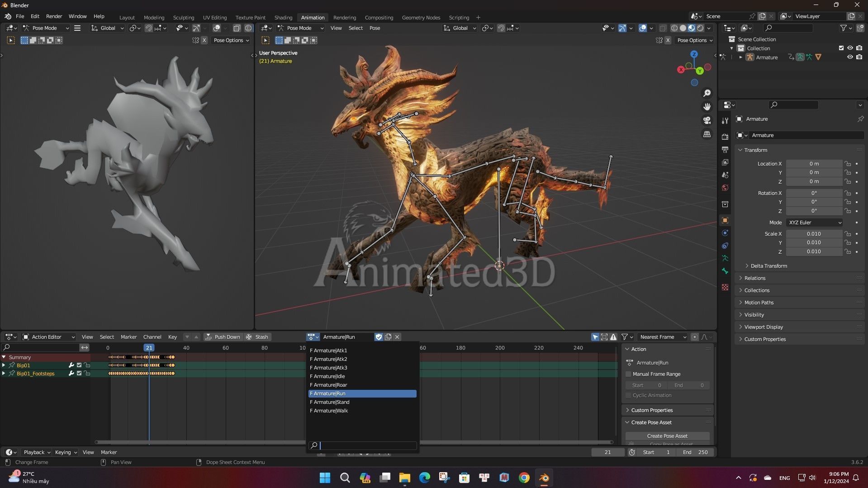This screenshot has height=488, width=868.
Task: Unlink the Armature|Run action
Action: coord(397,337)
